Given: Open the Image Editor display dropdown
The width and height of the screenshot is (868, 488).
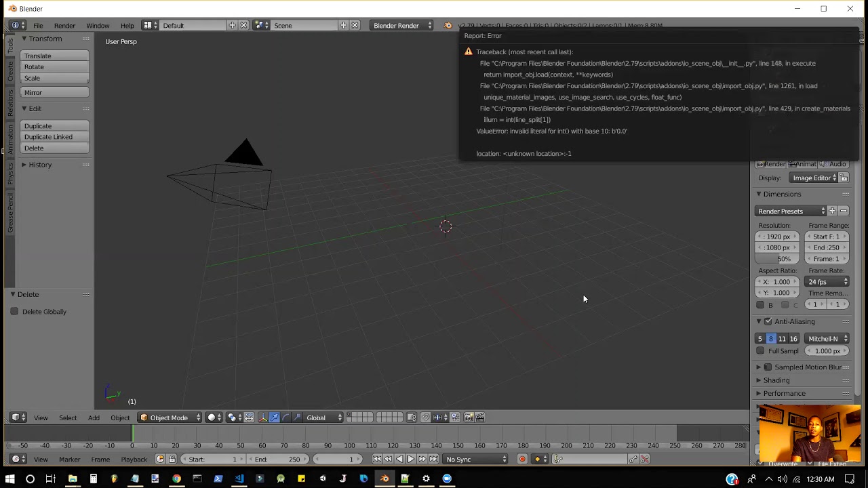Looking at the screenshot, I should click(814, 178).
